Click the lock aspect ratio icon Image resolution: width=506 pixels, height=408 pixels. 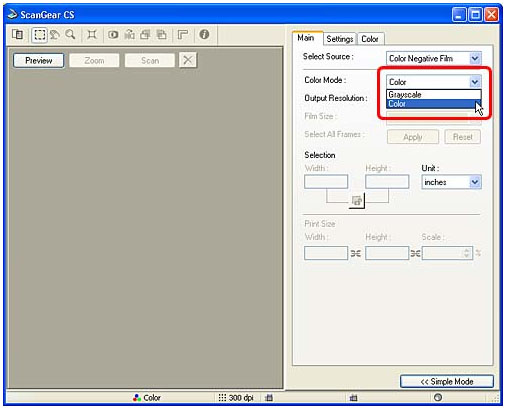[x=357, y=201]
